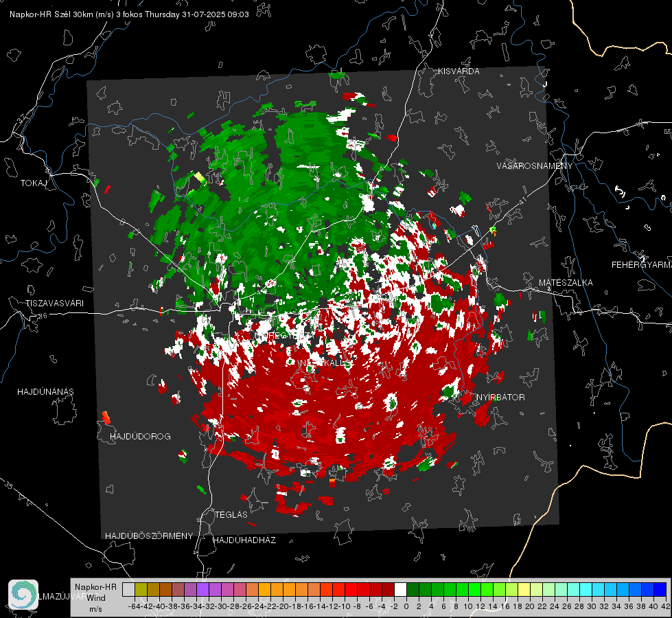Viewport: 672px width, 618px height.
Task: Select the TISZAVASVÁRI city label
Action: click(x=55, y=304)
